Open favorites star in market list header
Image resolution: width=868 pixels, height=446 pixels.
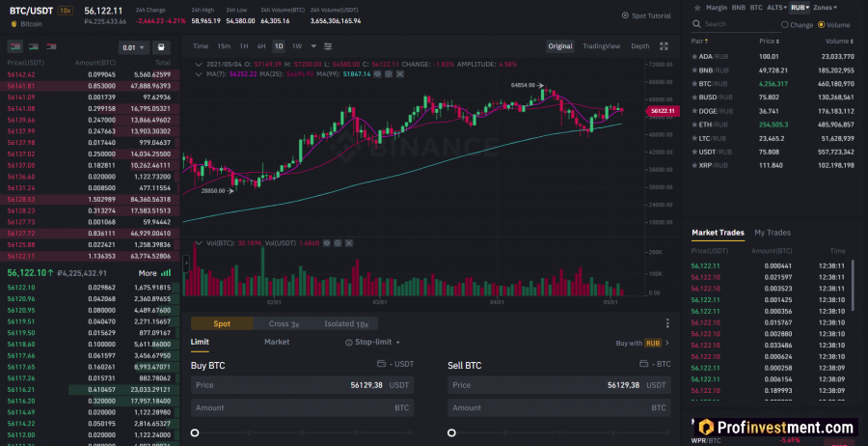[x=695, y=8]
